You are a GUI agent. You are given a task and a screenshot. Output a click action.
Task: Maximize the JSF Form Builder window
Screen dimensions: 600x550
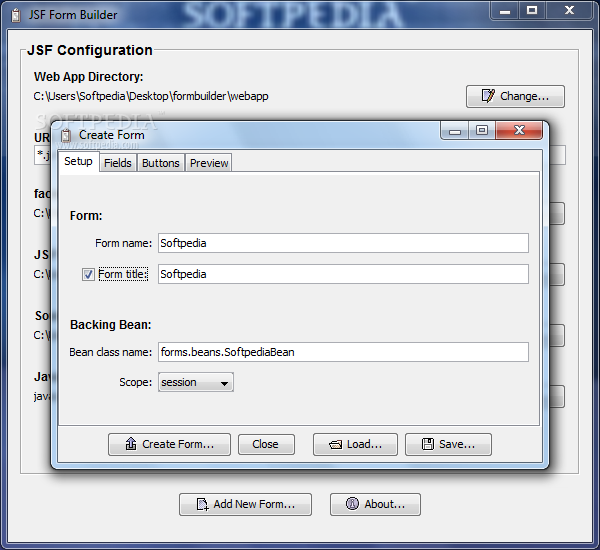pos(532,11)
